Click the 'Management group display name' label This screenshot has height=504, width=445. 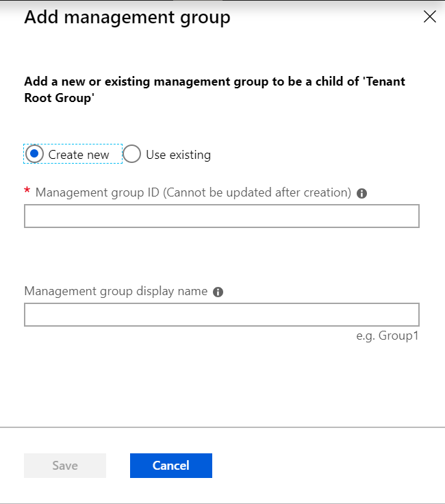(115, 291)
